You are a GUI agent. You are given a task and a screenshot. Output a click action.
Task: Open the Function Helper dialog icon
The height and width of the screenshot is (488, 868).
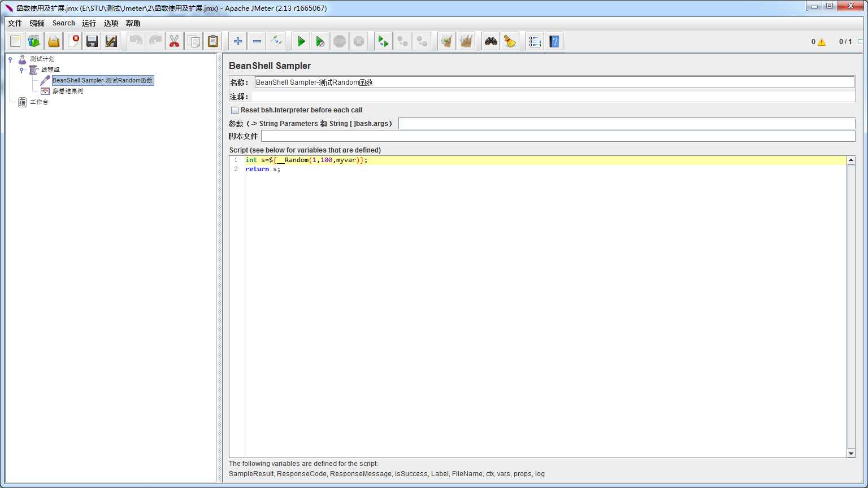click(535, 41)
